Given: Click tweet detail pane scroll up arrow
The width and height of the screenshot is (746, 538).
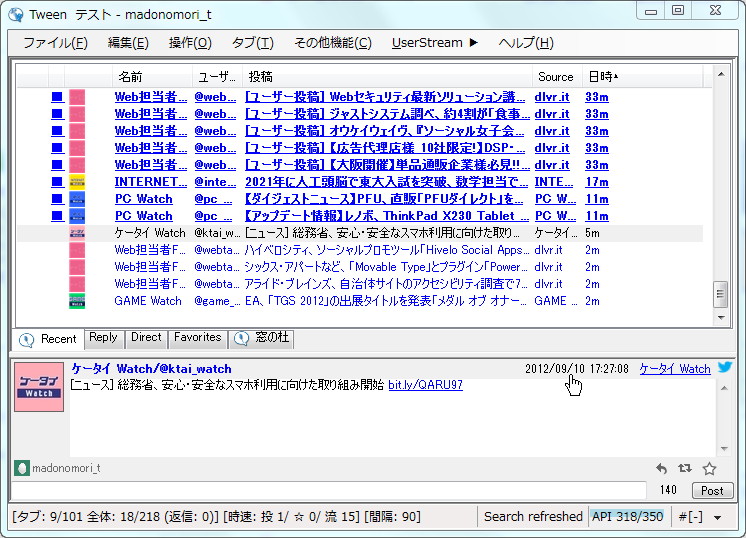Looking at the screenshot, I should 724,388.
